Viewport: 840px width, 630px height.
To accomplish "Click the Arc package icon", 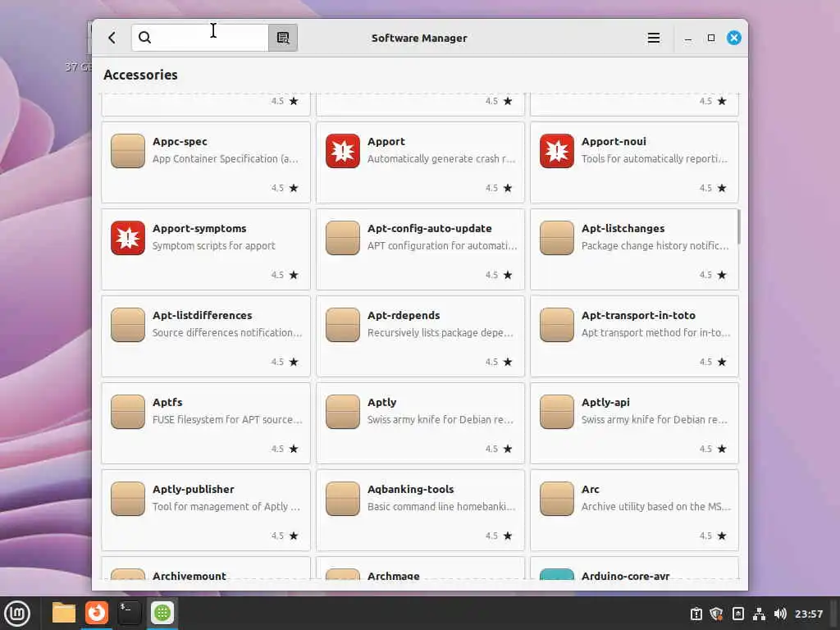I will [x=557, y=498].
